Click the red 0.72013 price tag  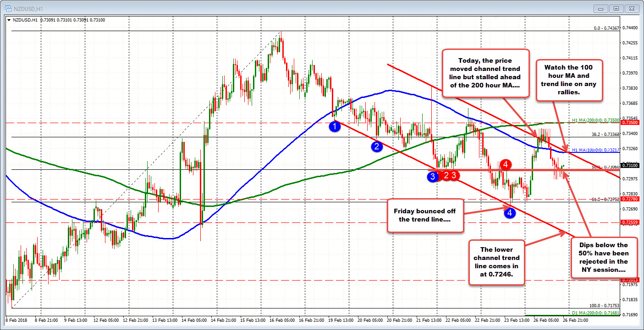point(629,280)
